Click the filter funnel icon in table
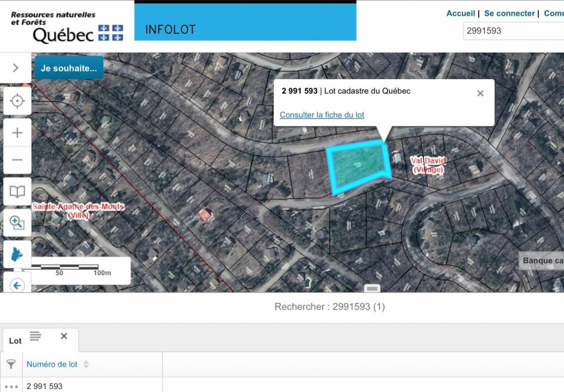The height and width of the screenshot is (392, 564). click(11, 364)
